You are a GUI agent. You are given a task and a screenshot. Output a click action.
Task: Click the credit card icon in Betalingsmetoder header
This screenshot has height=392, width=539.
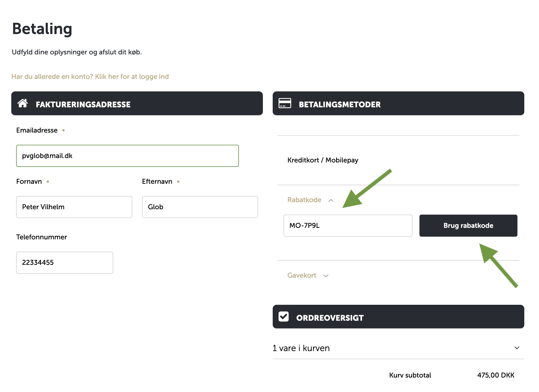[x=285, y=103]
